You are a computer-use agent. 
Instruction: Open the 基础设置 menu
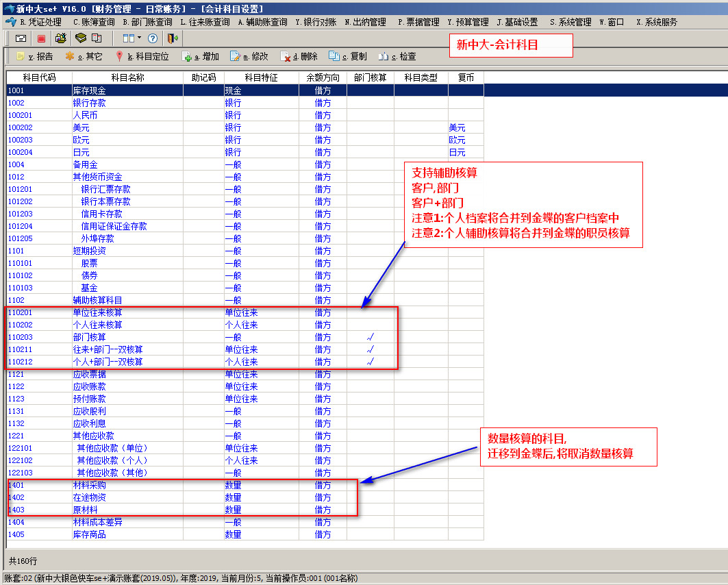(x=517, y=22)
